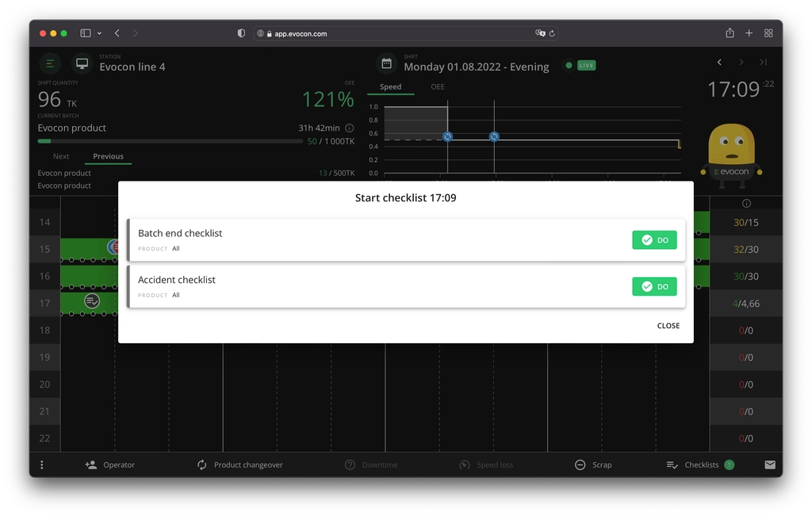This screenshot has width=812, height=516.
Task: Open the shift calendar icon
Action: pos(386,63)
